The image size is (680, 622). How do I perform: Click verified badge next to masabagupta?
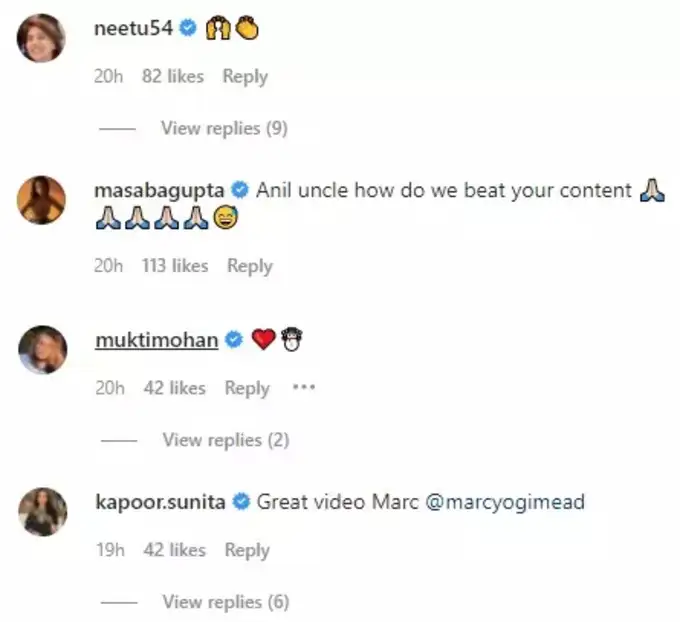coord(240,190)
